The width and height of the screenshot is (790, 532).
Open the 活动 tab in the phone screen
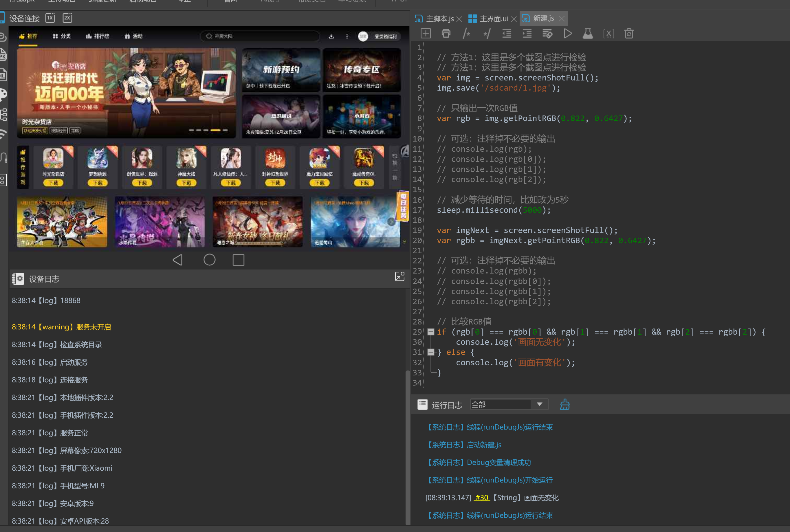coord(134,36)
